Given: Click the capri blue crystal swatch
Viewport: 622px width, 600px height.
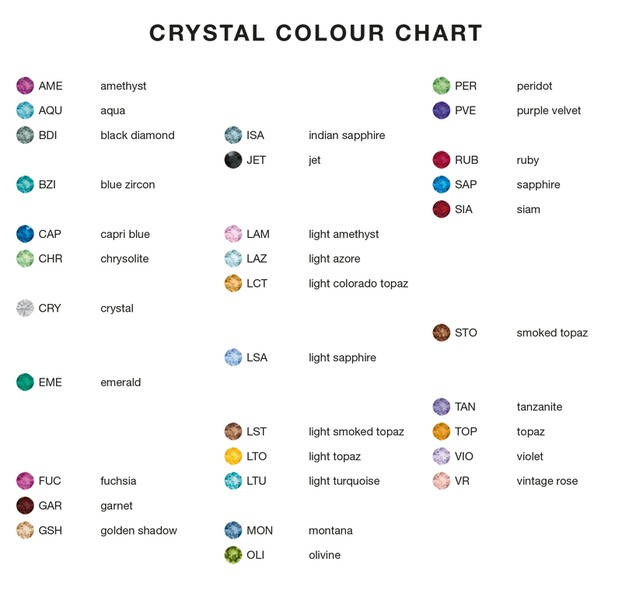Looking at the screenshot, I should [x=25, y=234].
